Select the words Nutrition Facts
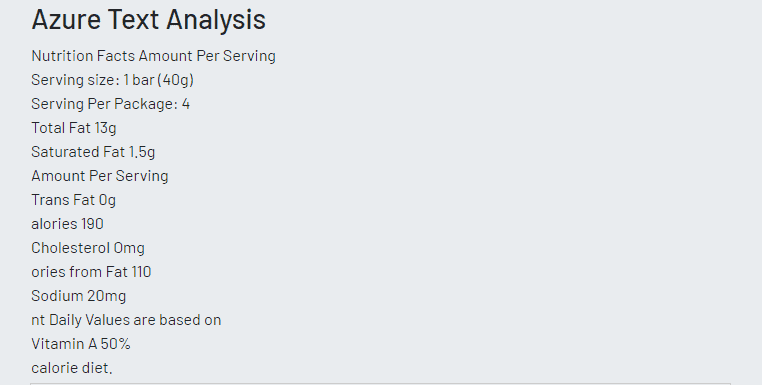Viewport: 767px width, 385px height. tap(84, 56)
